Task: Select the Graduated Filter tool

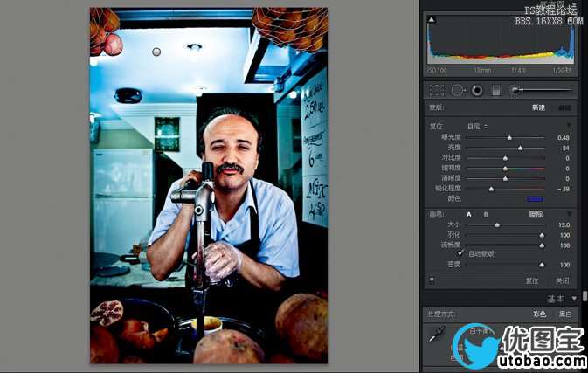Action: click(x=496, y=90)
